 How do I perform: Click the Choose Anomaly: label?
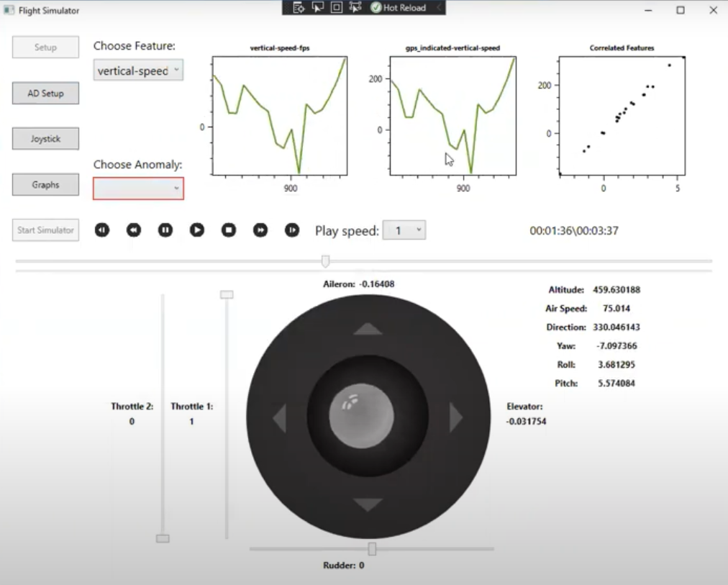coord(138,164)
